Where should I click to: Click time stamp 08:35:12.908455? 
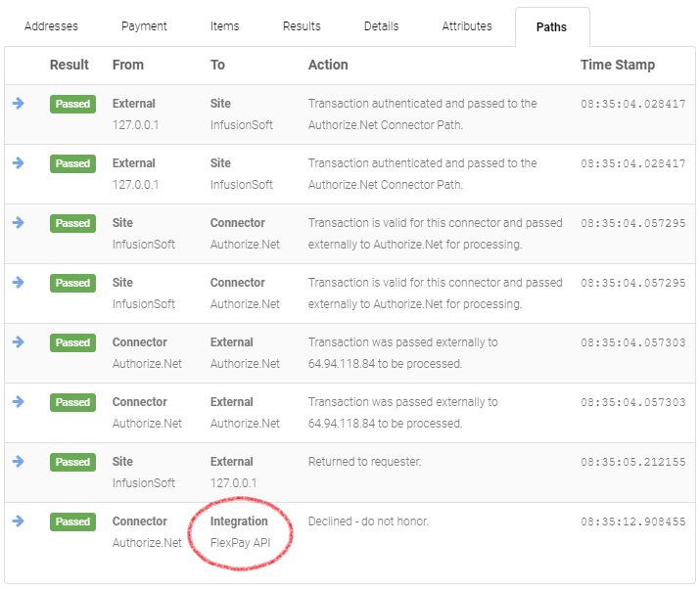click(x=633, y=521)
